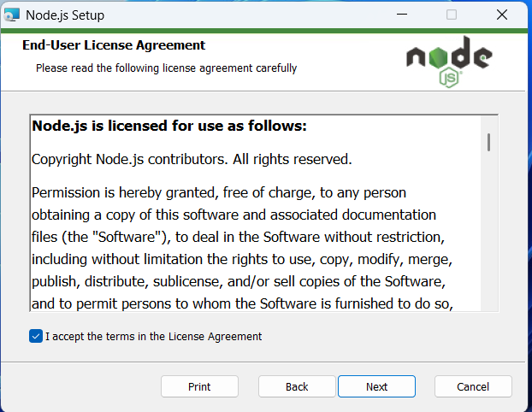532x412 pixels.
Task: Go Back to the previous setup step
Action: (297, 386)
